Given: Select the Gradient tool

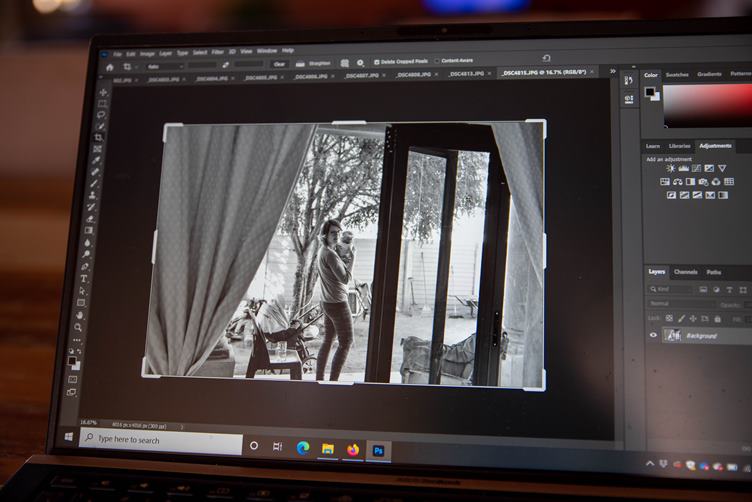Looking at the screenshot, I should pos(89,231).
